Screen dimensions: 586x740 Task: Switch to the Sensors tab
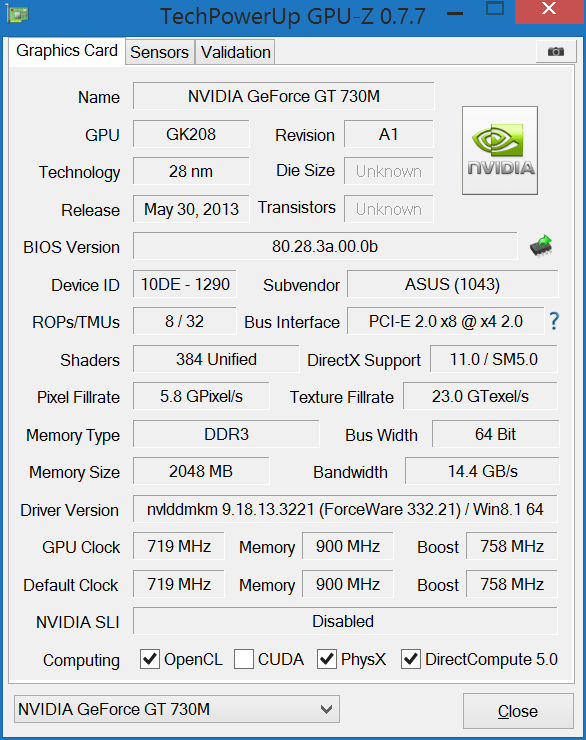tap(159, 52)
